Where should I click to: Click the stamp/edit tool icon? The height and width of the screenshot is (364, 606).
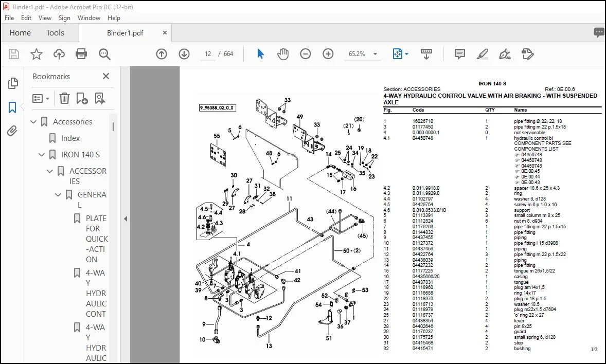[x=527, y=54]
